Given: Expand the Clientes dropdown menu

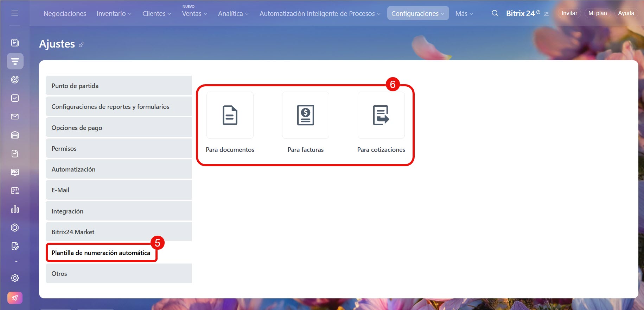Looking at the screenshot, I should point(157,13).
